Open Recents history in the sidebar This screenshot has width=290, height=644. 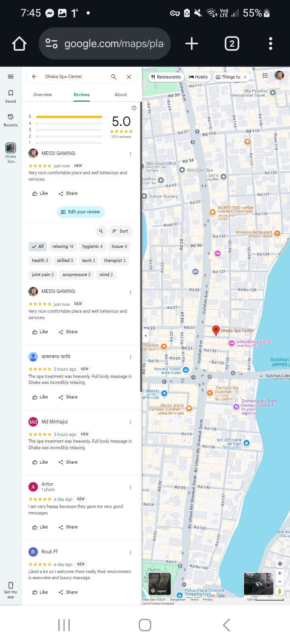(x=10, y=120)
